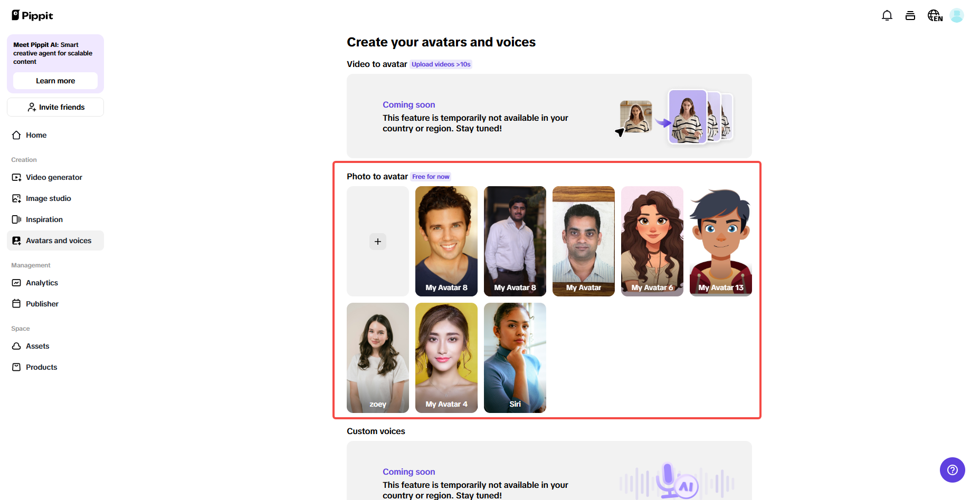Click the "Video to avatar" section title
The height and width of the screenshot is (500, 980).
pyautogui.click(x=377, y=64)
